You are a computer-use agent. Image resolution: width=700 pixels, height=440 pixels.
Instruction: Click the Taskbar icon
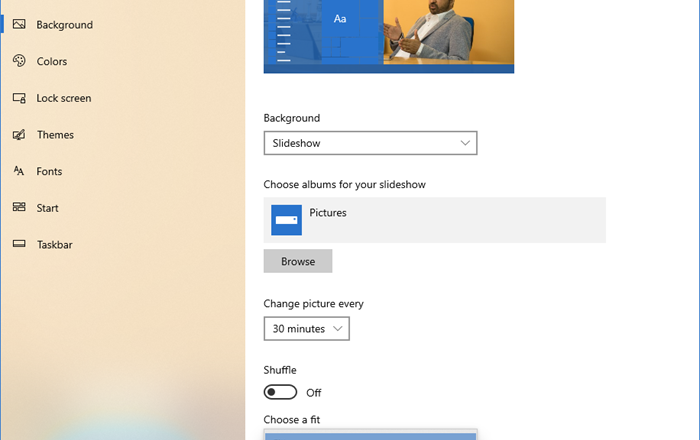19,244
